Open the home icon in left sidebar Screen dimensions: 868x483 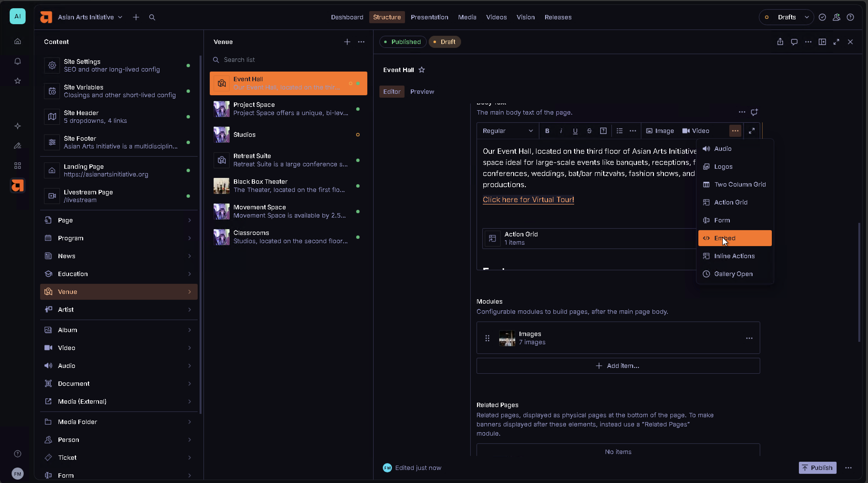click(x=18, y=41)
